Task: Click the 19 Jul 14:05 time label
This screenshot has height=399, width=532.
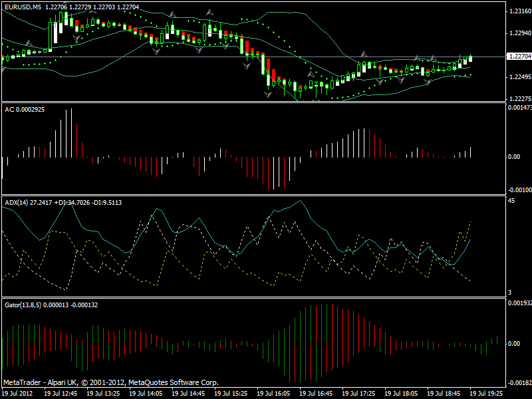Action: [x=146, y=394]
